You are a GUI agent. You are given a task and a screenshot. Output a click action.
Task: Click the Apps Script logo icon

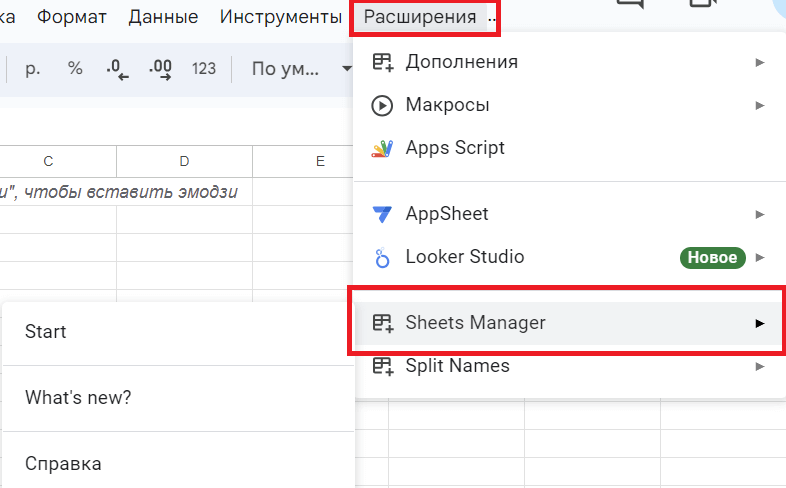coord(382,149)
